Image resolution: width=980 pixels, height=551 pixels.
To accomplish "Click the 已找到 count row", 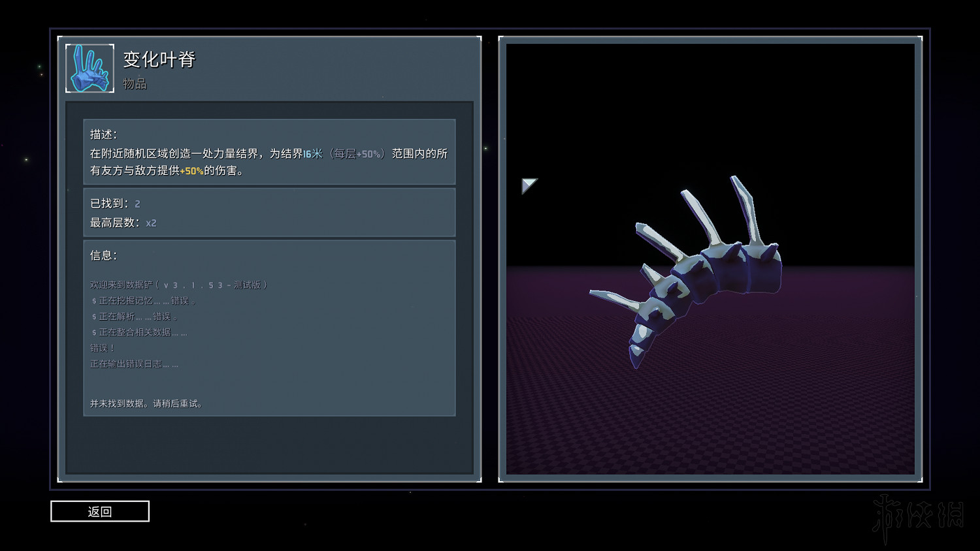I will 115,204.
